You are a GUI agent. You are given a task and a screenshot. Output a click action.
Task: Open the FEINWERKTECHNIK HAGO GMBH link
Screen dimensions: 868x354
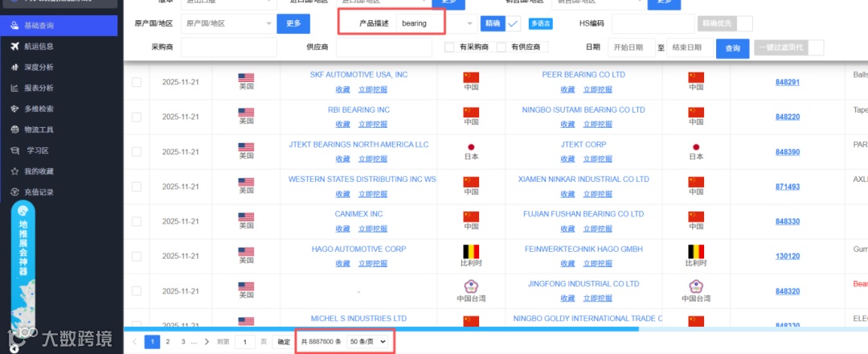(x=583, y=249)
